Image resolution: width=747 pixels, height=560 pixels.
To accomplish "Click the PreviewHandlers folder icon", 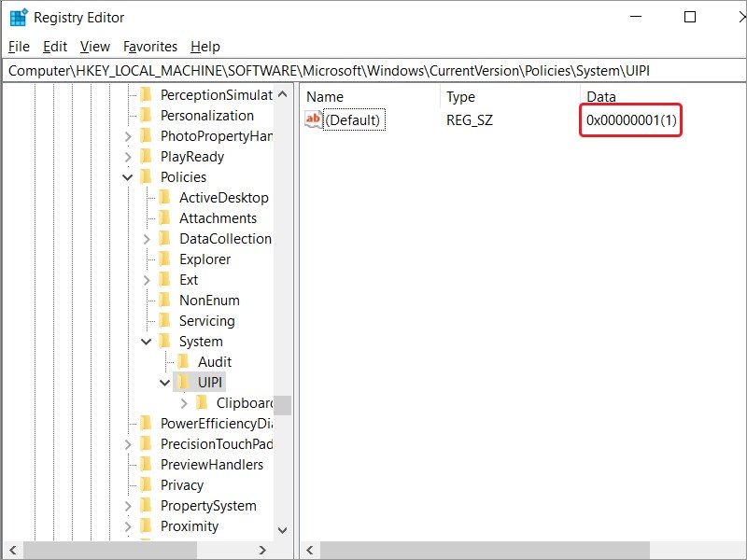I will pyautogui.click(x=147, y=464).
